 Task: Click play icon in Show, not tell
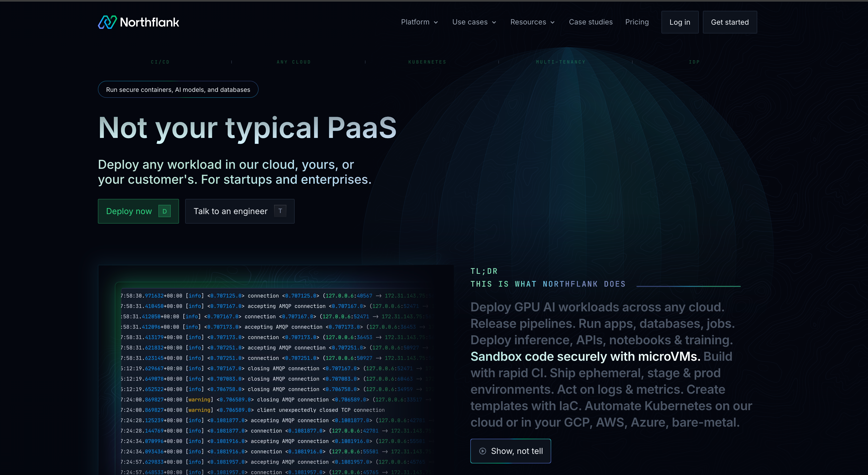click(482, 451)
